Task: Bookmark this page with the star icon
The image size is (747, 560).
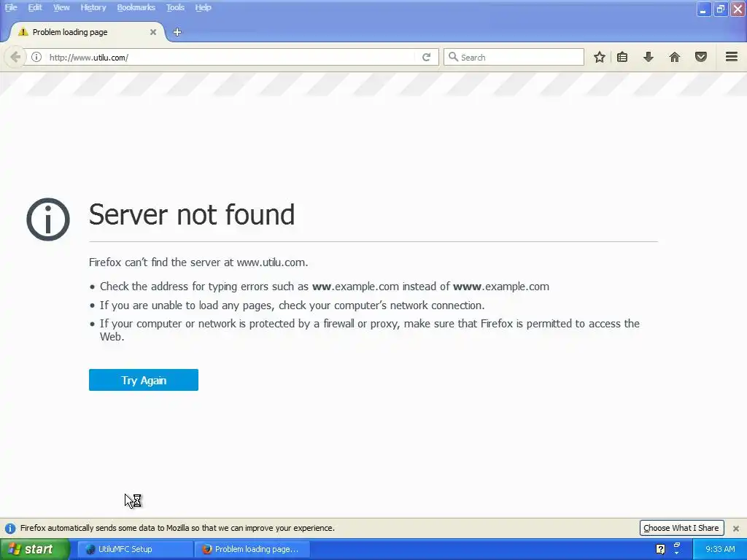Action: click(600, 57)
